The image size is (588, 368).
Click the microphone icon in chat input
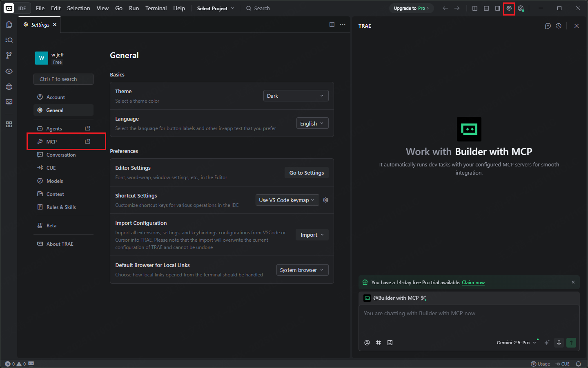(559, 343)
